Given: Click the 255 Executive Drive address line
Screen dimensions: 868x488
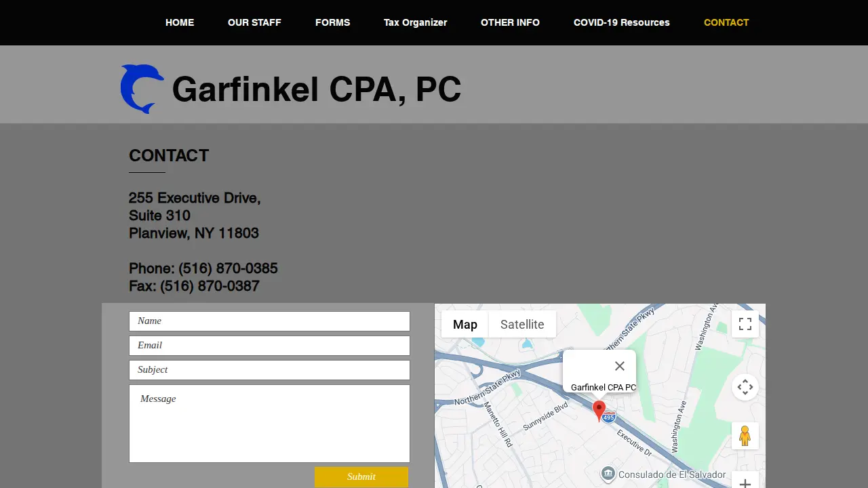Looking at the screenshot, I should point(195,198).
